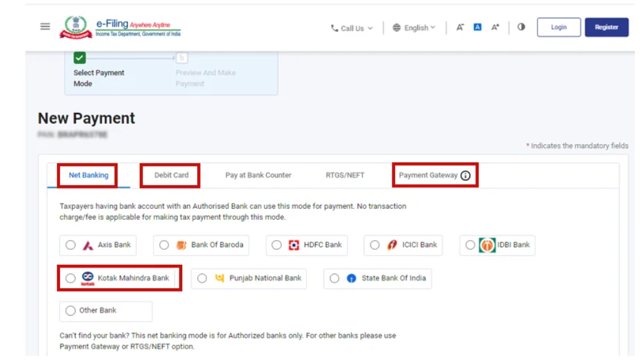Viewport: 644px width, 364px height.
Task: Click the Kotak Mahindra Bank logo
Action: 88,279
